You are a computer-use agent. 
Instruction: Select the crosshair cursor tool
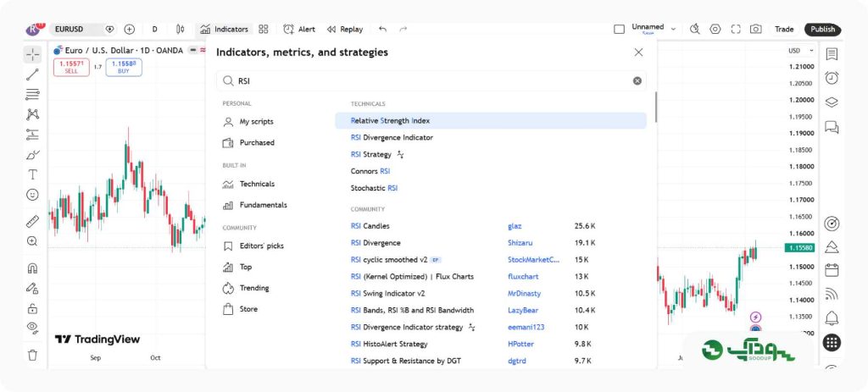[x=33, y=54]
